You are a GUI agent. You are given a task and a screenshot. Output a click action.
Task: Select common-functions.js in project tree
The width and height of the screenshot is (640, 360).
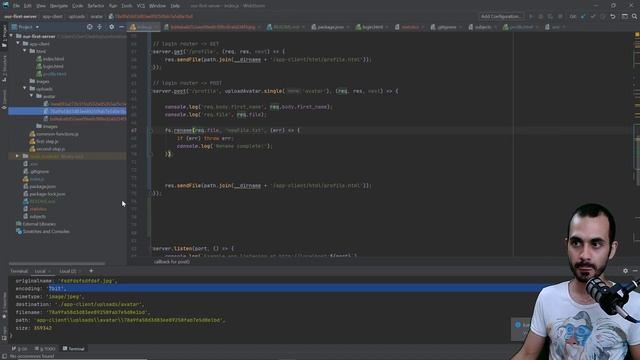[57, 134]
